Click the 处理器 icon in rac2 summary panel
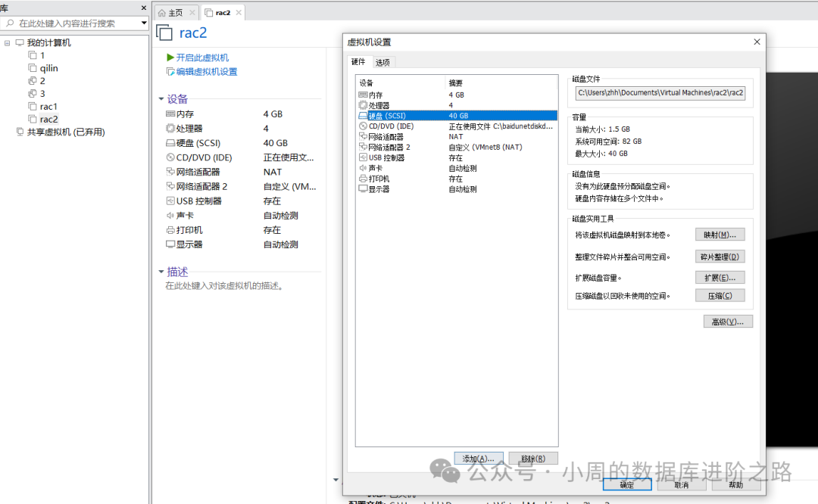The width and height of the screenshot is (818, 504). (x=170, y=128)
